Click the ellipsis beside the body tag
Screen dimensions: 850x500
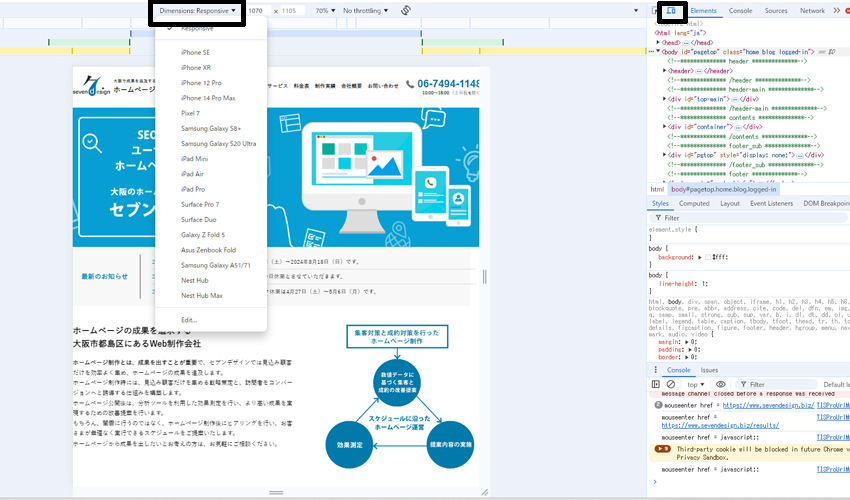pyautogui.click(x=651, y=52)
